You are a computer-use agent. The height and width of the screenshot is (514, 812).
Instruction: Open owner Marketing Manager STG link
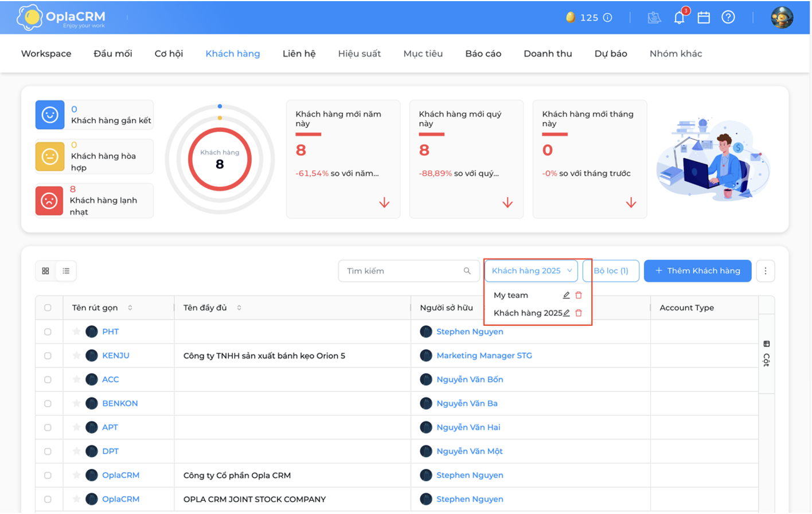point(484,356)
